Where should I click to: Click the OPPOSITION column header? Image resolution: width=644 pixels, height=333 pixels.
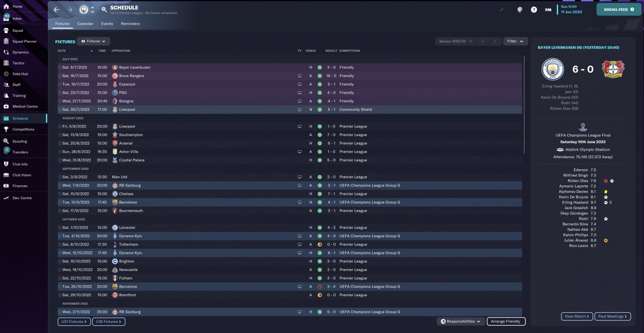[121, 51]
